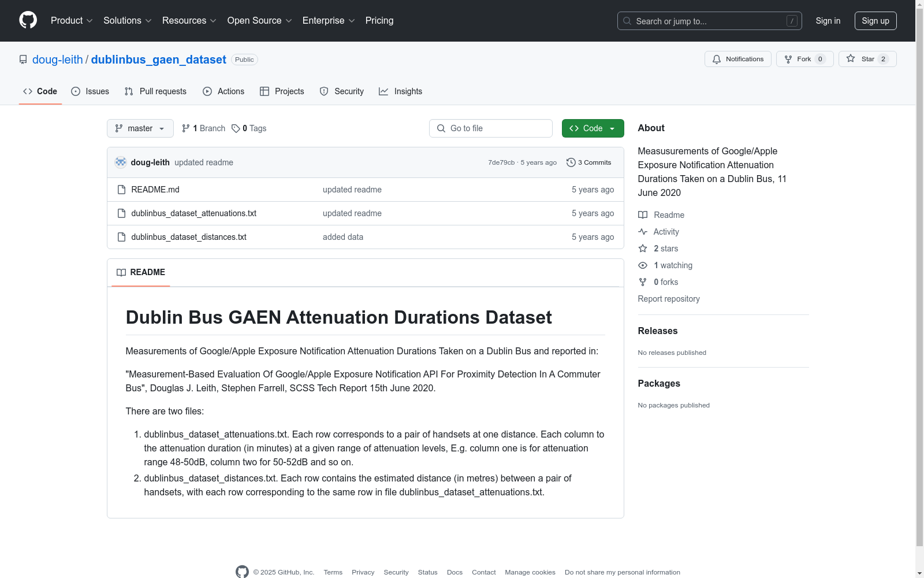Open the master branch selector dropdown

(140, 128)
